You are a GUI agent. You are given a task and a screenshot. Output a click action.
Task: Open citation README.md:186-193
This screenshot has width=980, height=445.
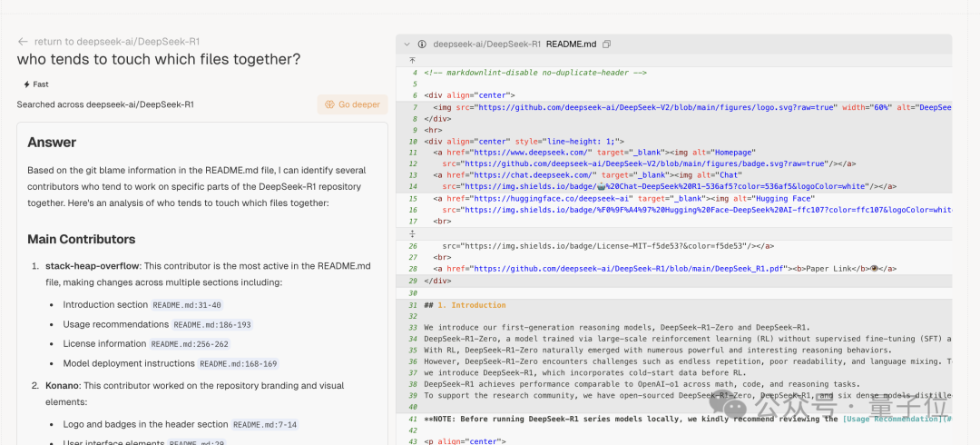click(x=212, y=325)
